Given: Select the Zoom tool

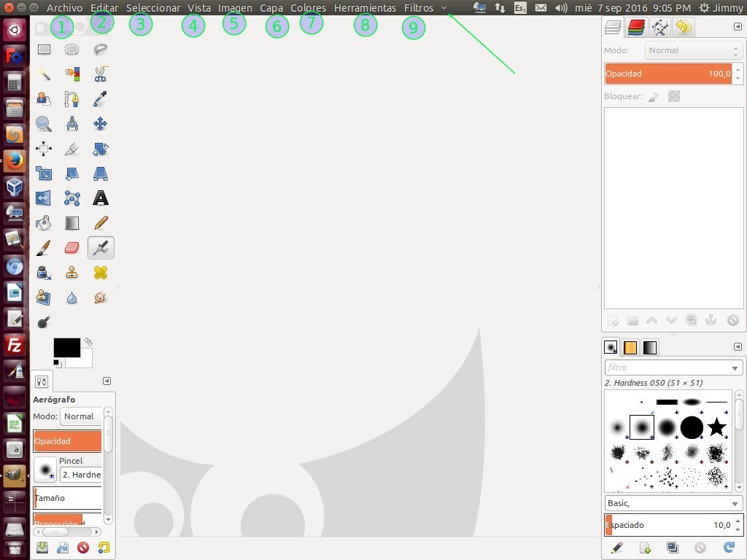Looking at the screenshot, I should point(44,123).
